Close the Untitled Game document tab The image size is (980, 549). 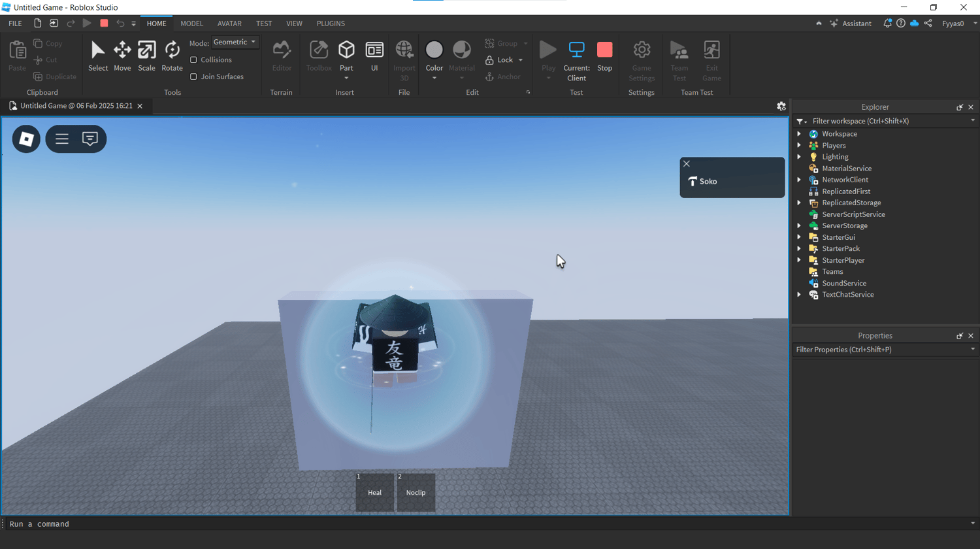point(140,106)
